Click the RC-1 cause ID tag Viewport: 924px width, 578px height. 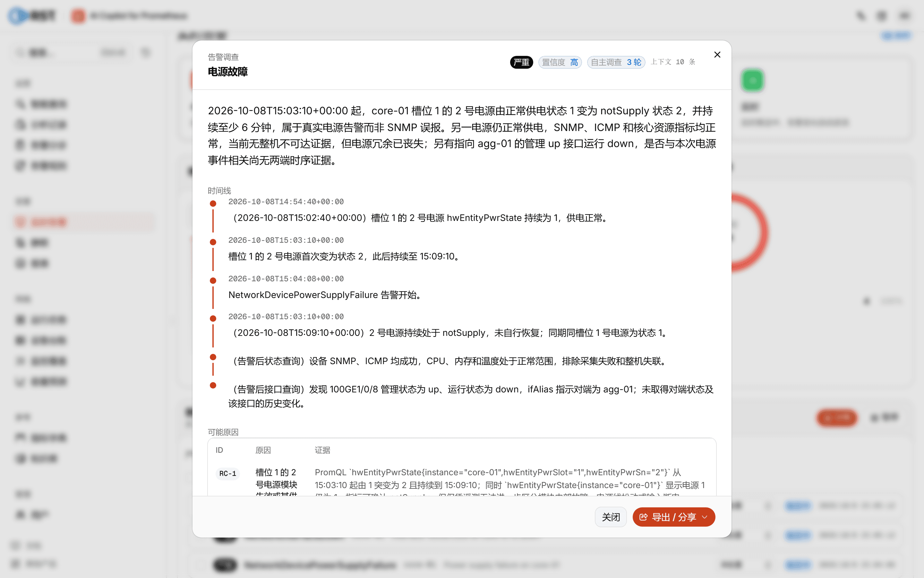coord(227,474)
